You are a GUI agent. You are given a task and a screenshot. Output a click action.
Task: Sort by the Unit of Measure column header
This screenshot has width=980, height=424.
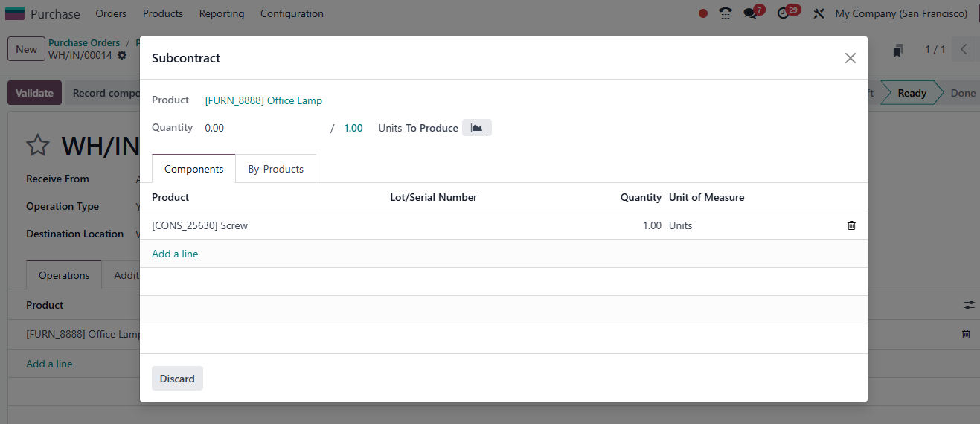coord(706,197)
